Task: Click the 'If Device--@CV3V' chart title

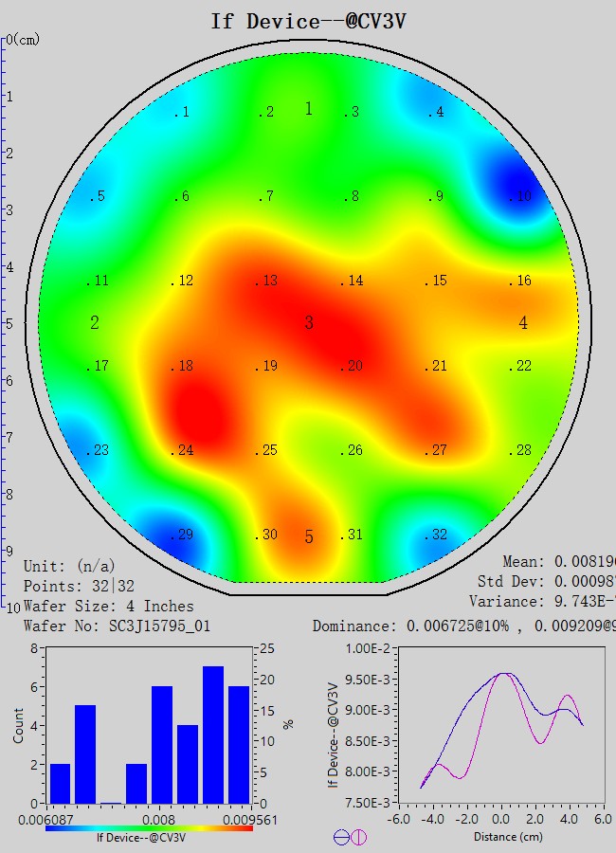Action: click(308, 22)
